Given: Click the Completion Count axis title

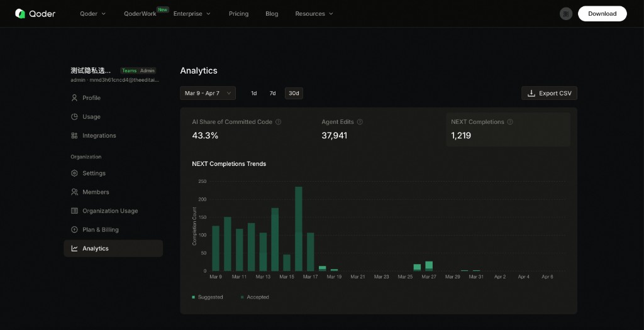Looking at the screenshot, I should click(x=195, y=226).
